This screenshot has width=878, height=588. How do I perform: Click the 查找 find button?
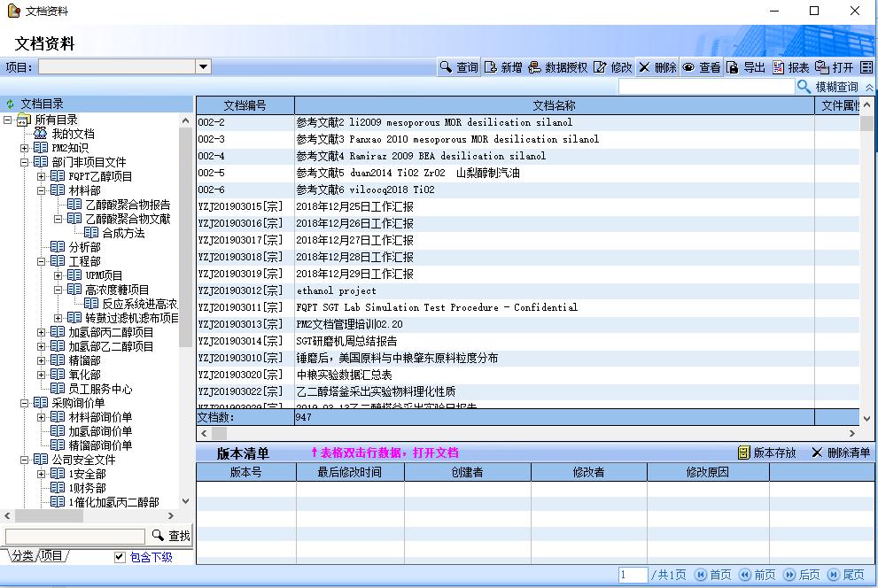pos(171,536)
